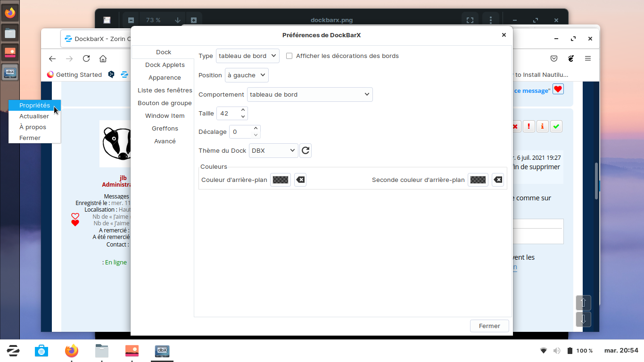Switch to the Apparence tab
This screenshot has height=362, width=644.
click(165, 77)
